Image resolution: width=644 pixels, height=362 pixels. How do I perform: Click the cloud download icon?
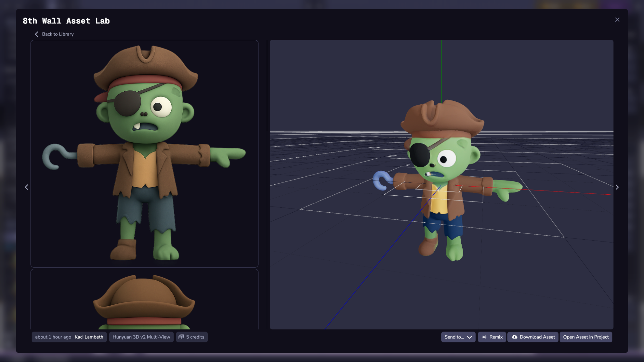click(x=514, y=337)
